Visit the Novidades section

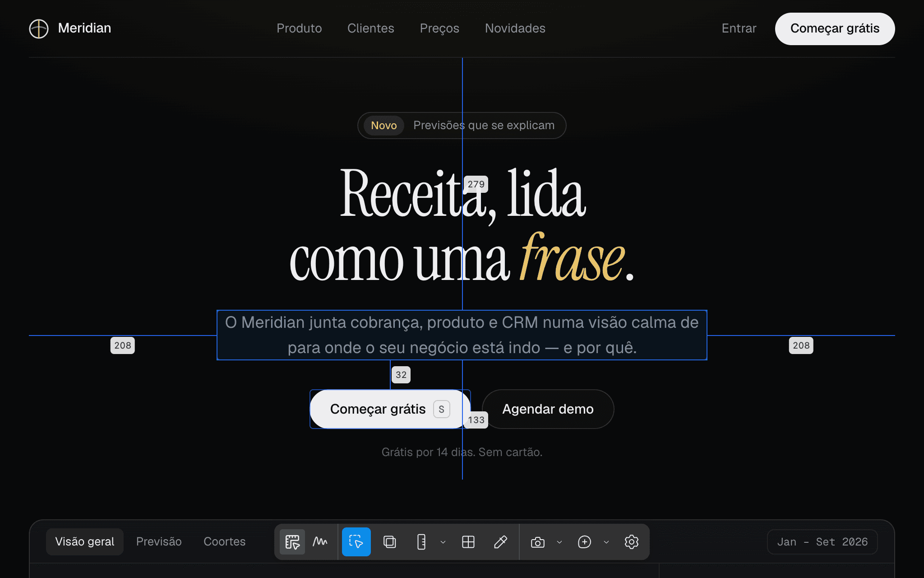(x=515, y=28)
